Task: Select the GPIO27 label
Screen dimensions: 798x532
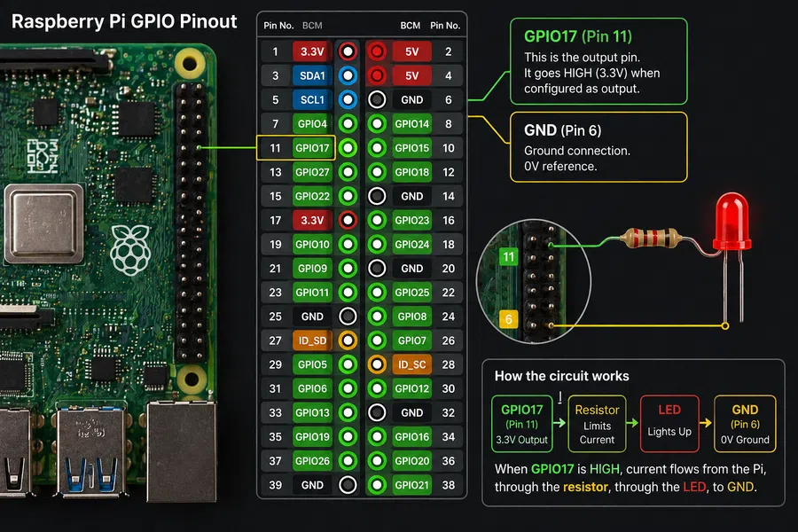Action: 312,172
